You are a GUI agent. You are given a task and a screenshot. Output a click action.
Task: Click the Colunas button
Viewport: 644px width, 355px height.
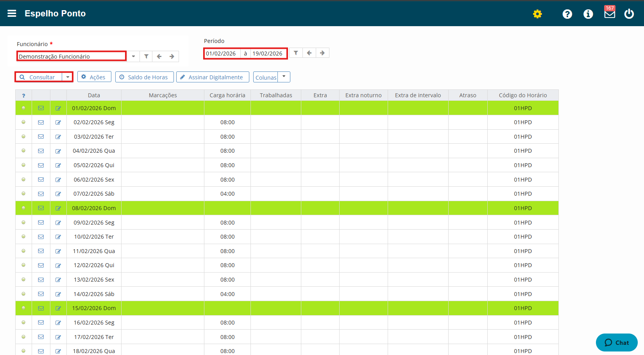point(266,77)
